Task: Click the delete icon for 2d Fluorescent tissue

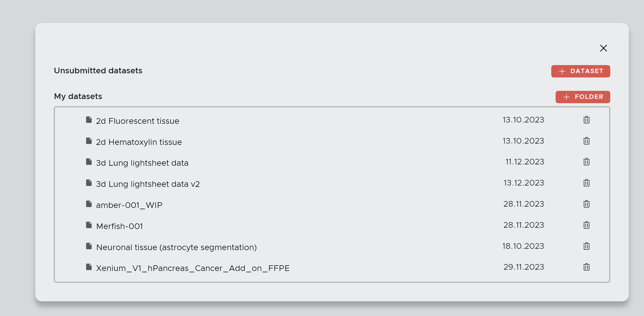Action: (x=586, y=120)
